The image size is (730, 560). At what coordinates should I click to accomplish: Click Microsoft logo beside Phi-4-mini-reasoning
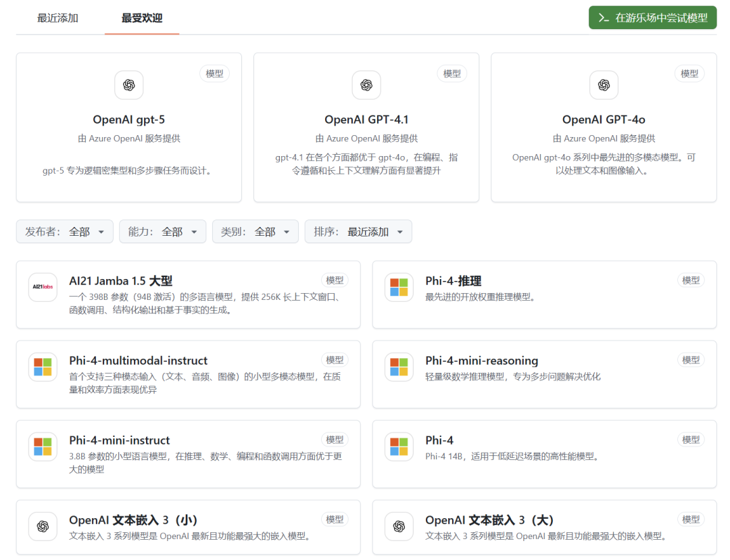pos(399,367)
